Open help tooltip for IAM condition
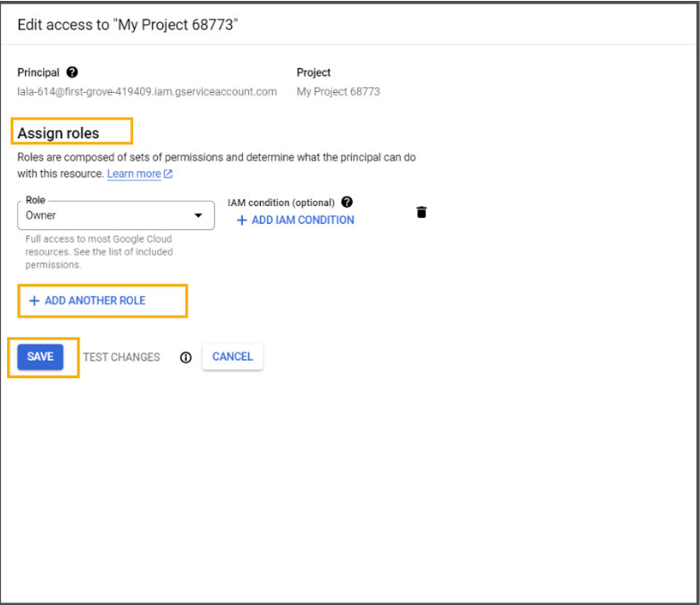 [x=346, y=202]
